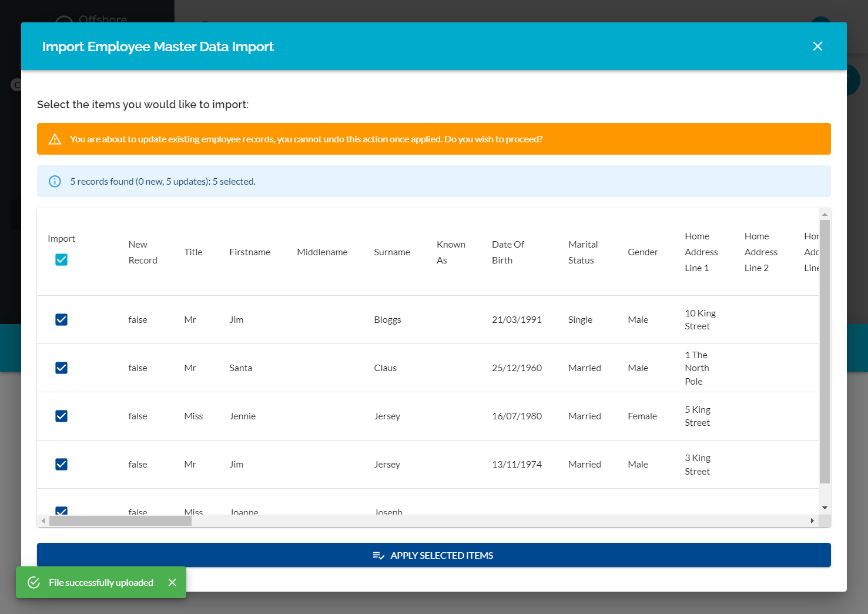Click the Marital Status column header
Screen dimensions: 868x614
[x=583, y=252]
